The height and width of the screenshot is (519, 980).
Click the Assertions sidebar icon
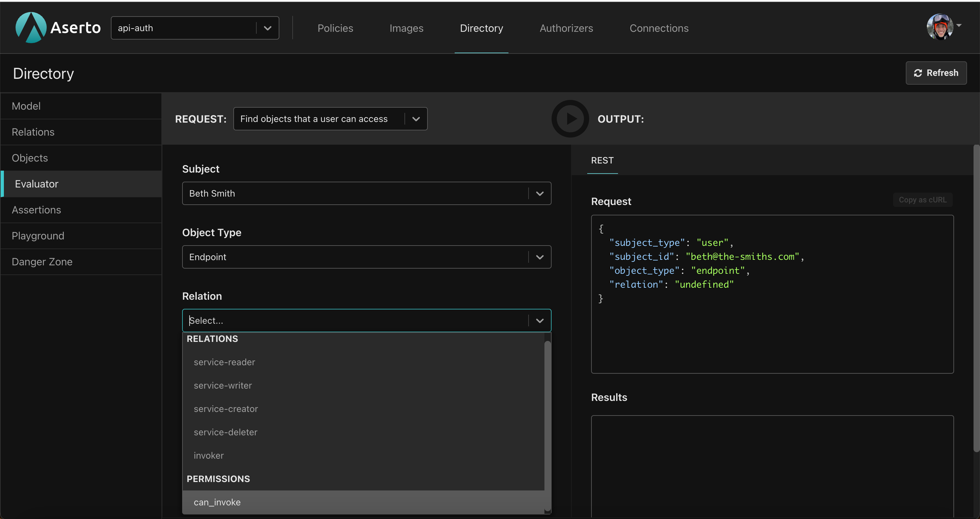(36, 210)
